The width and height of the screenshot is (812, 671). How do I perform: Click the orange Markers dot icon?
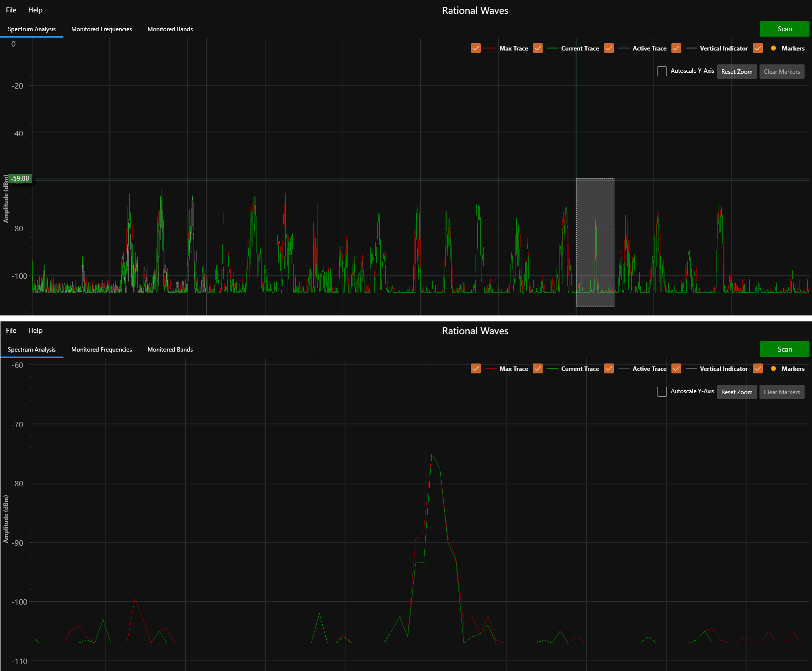click(x=773, y=48)
